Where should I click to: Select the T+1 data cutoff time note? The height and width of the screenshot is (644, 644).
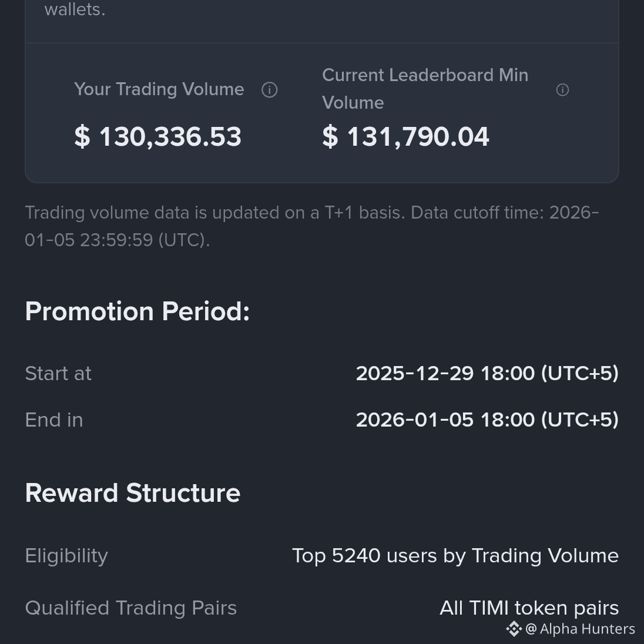click(x=312, y=226)
